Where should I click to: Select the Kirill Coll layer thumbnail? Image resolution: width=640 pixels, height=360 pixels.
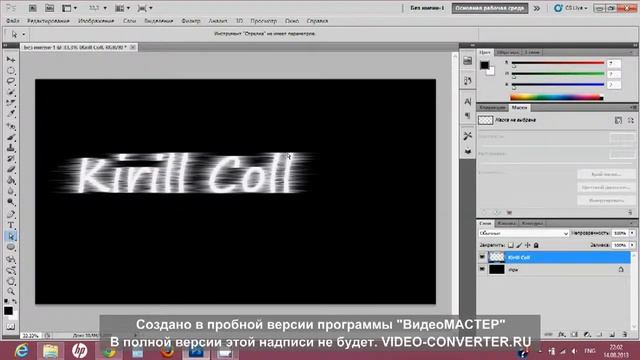pos(496,257)
